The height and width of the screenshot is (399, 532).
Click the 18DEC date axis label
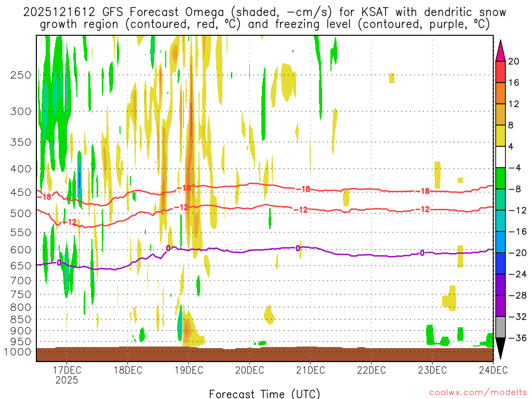[128, 370]
